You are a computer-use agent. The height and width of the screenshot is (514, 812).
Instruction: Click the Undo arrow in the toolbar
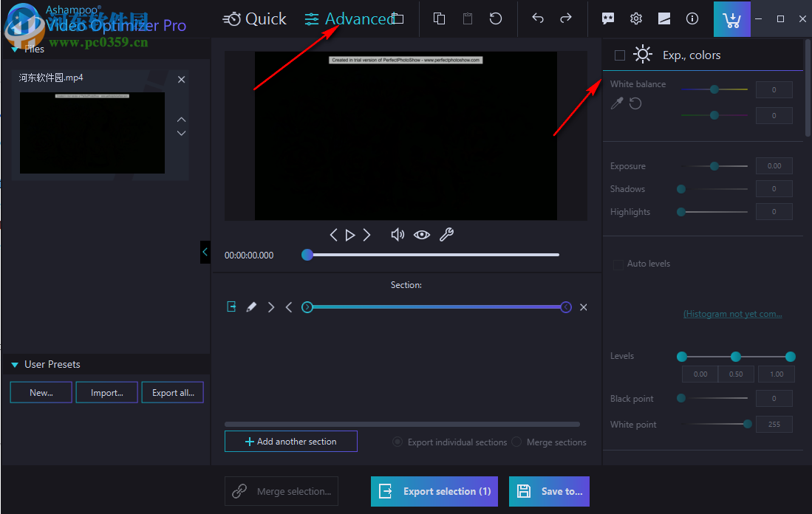[x=538, y=18]
